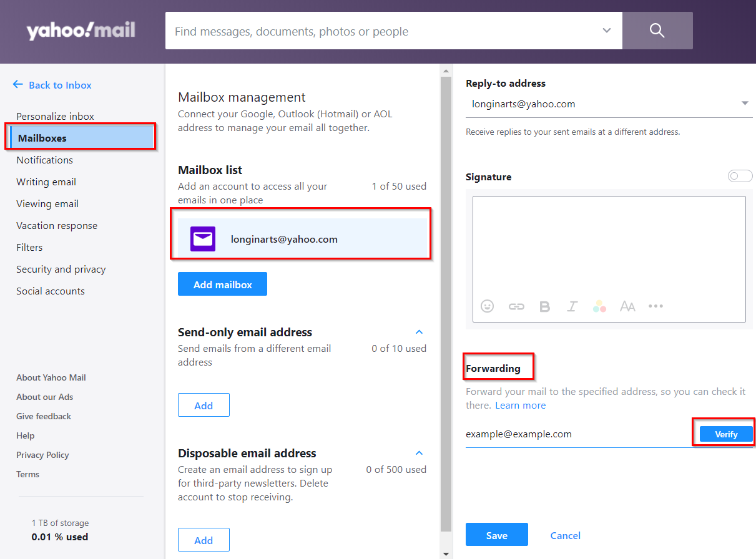Click the Give feedback link

(x=44, y=416)
